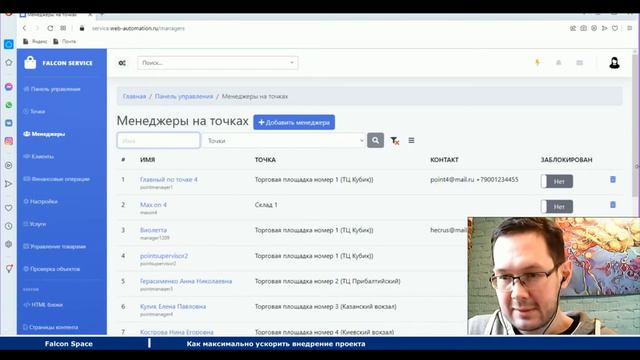Click the name filter input field

158,140
